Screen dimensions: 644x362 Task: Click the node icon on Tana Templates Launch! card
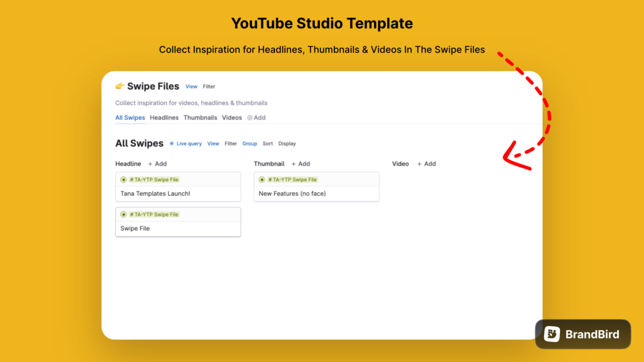point(123,180)
